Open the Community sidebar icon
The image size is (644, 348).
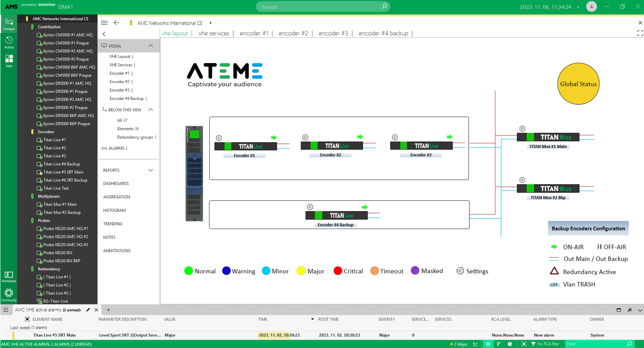[x=9, y=295]
